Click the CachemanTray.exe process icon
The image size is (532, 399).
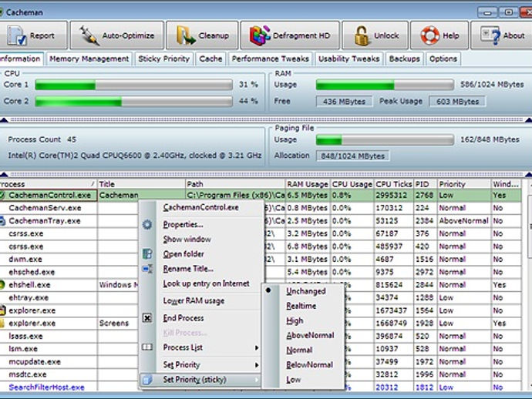click(2, 221)
